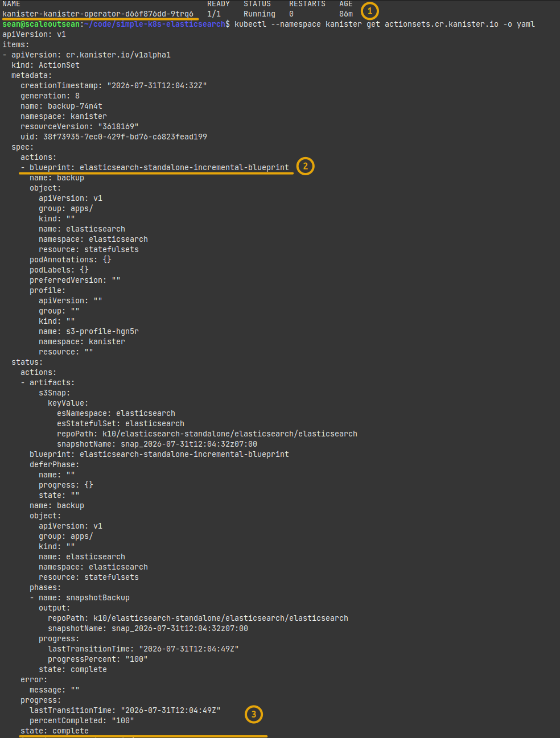
Task: Click the "keyValue:" key
Action: (68, 403)
